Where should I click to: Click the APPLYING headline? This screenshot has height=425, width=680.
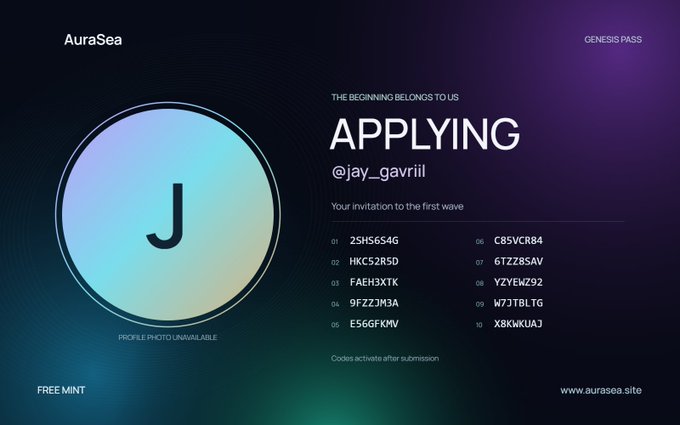425,134
